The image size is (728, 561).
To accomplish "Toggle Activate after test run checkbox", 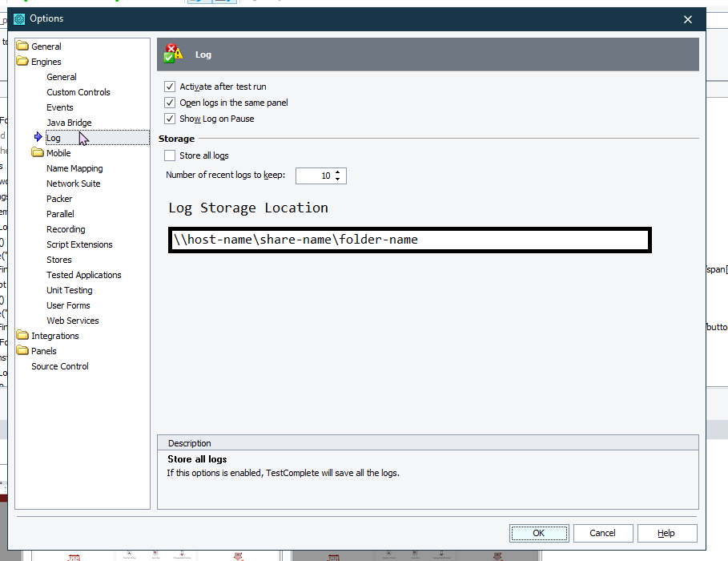I will pos(170,87).
